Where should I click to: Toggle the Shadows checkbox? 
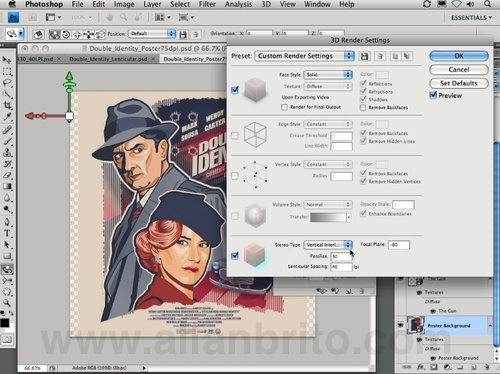click(363, 99)
